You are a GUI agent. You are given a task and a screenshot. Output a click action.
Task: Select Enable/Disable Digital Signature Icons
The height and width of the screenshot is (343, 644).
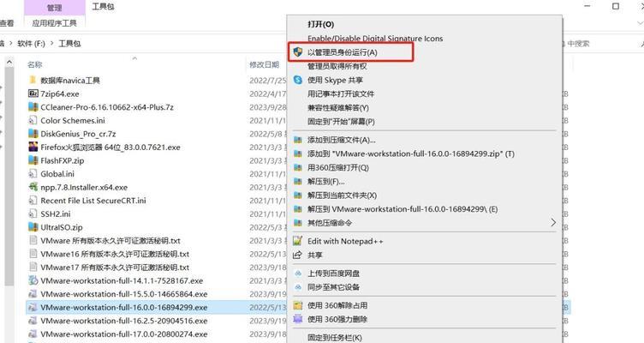pyautogui.click(x=375, y=39)
